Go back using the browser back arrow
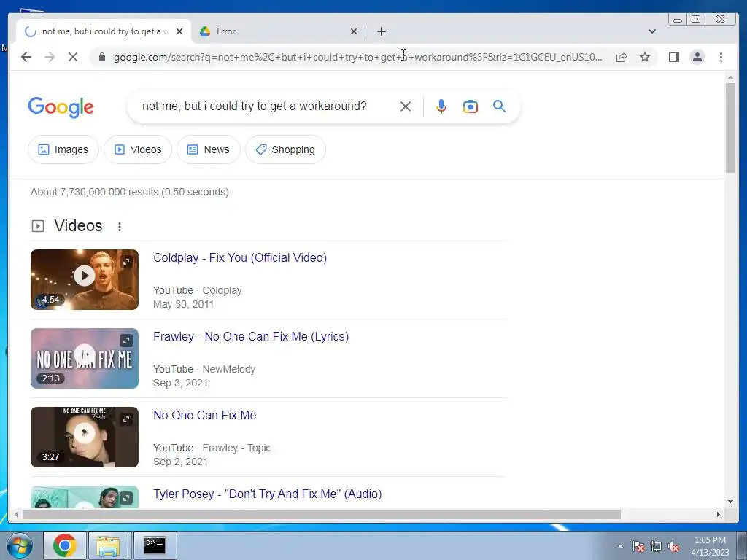Image resolution: width=747 pixels, height=560 pixels. coord(26,57)
